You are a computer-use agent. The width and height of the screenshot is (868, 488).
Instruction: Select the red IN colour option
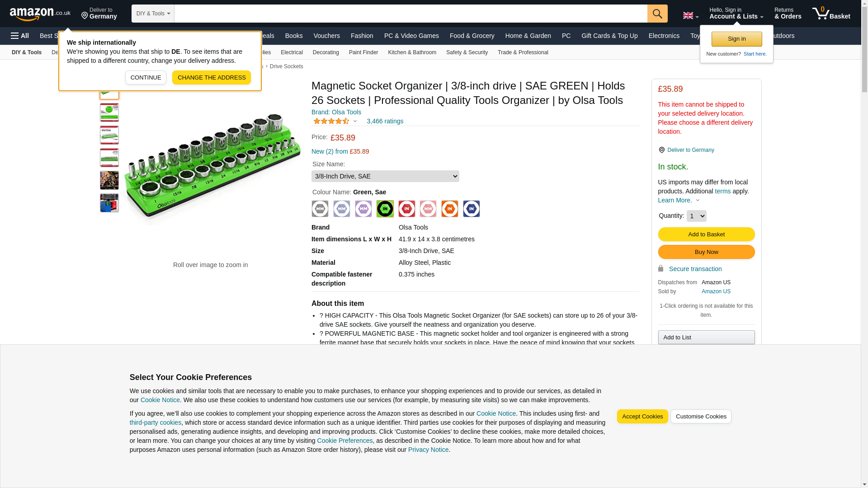(x=406, y=209)
